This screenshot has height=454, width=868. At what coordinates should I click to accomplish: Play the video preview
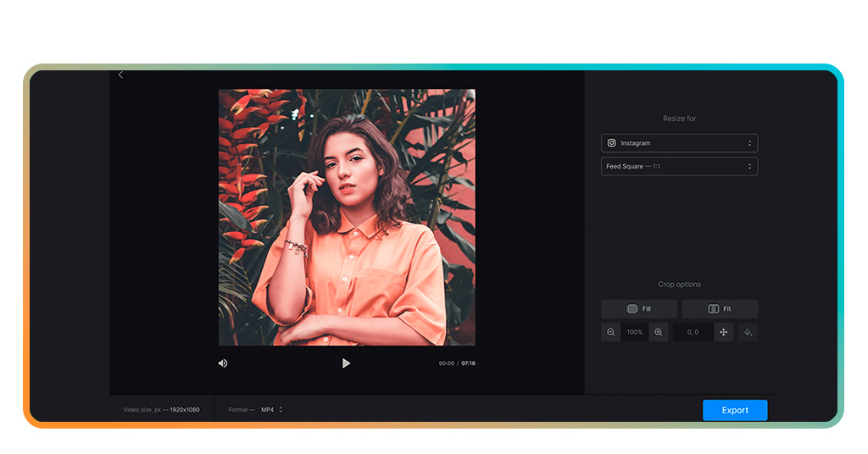[x=346, y=363]
